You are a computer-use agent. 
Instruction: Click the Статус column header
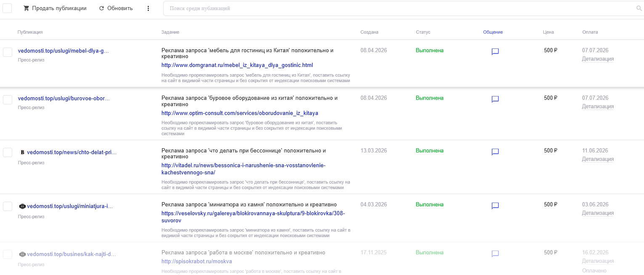pos(423,32)
